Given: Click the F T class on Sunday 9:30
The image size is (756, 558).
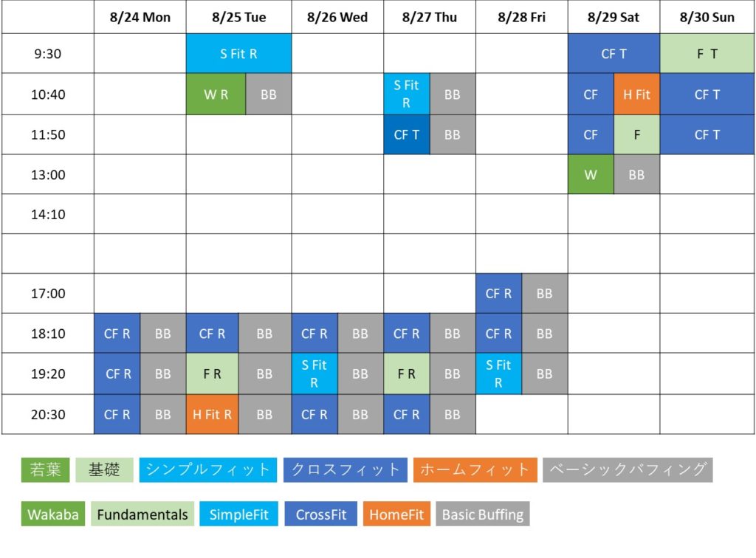Looking at the screenshot, I should click(x=707, y=54).
